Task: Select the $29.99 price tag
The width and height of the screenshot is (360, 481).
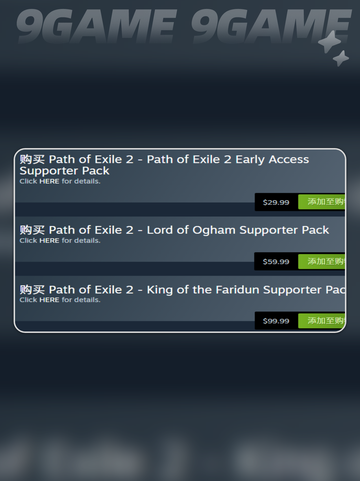Action: tap(276, 202)
